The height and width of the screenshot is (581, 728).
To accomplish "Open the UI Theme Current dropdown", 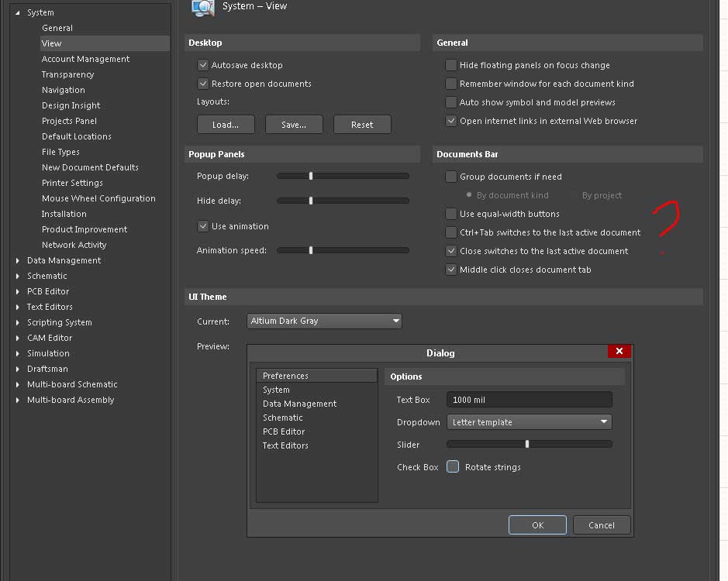I will pos(324,321).
